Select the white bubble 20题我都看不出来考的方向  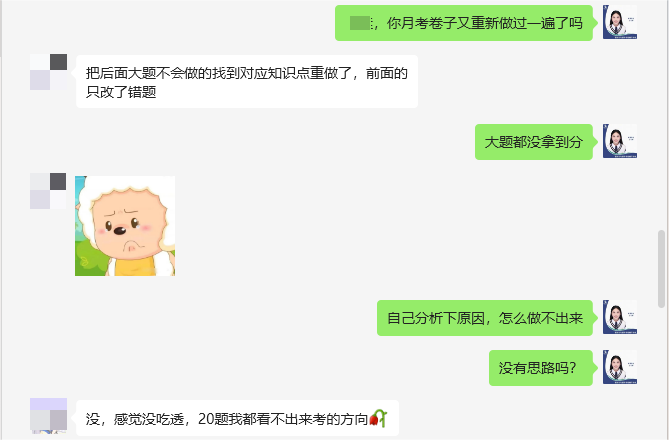coord(237,418)
